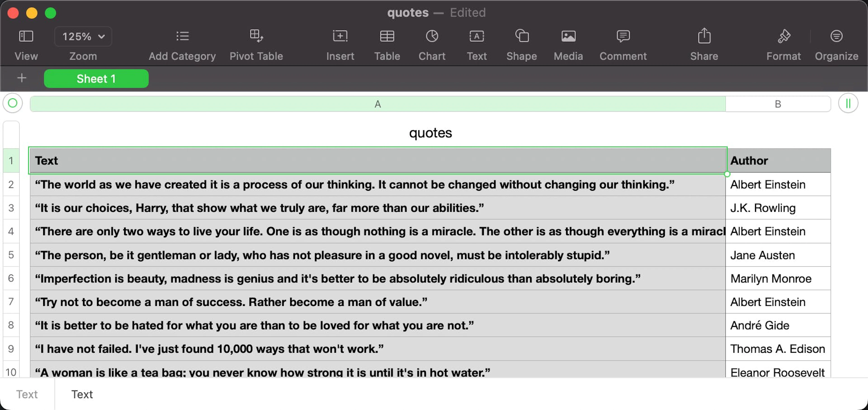Click the Add Category icon
Image resolution: width=868 pixels, height=410 pixels.
182,36
